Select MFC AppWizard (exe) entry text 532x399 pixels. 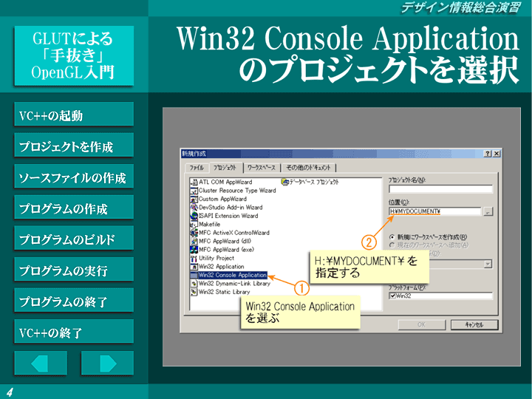tap(226, 250)
